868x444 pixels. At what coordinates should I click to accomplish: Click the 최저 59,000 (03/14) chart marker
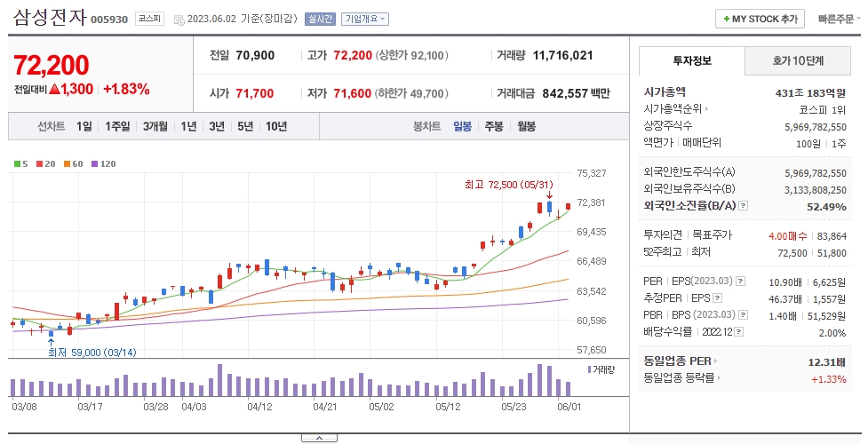[92, 353]
